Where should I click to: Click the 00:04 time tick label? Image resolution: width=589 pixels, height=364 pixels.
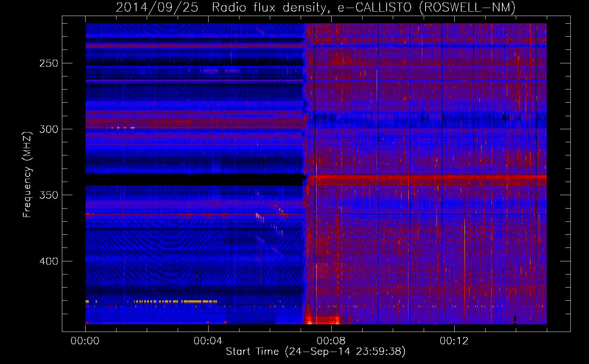click(208, 341)
